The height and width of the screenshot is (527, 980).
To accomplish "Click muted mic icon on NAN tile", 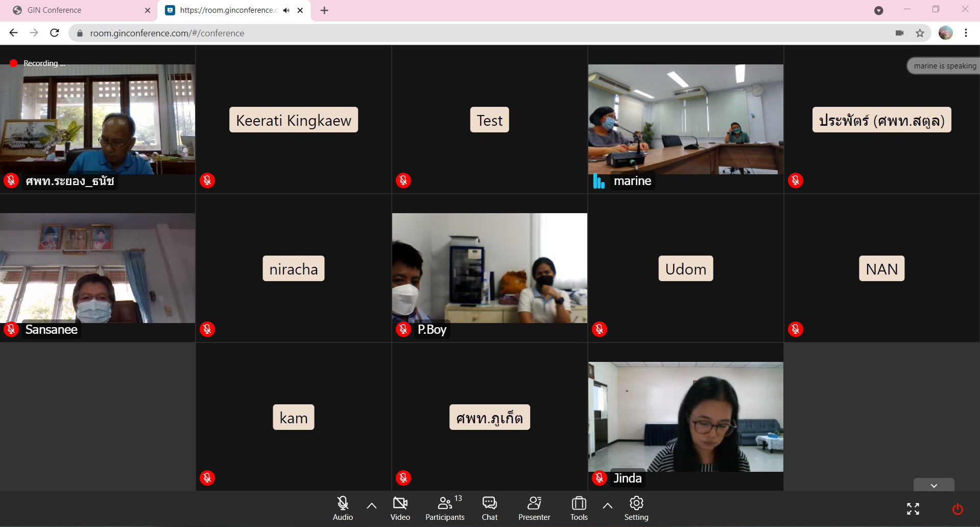I will point(795,329).
